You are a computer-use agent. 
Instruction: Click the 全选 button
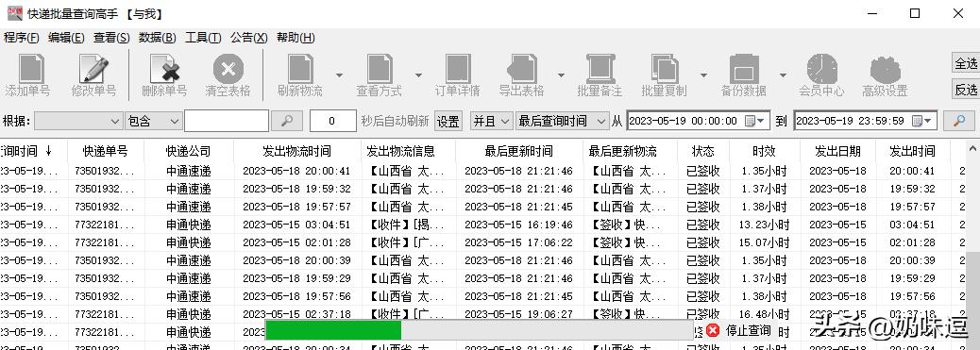point(966,63)
